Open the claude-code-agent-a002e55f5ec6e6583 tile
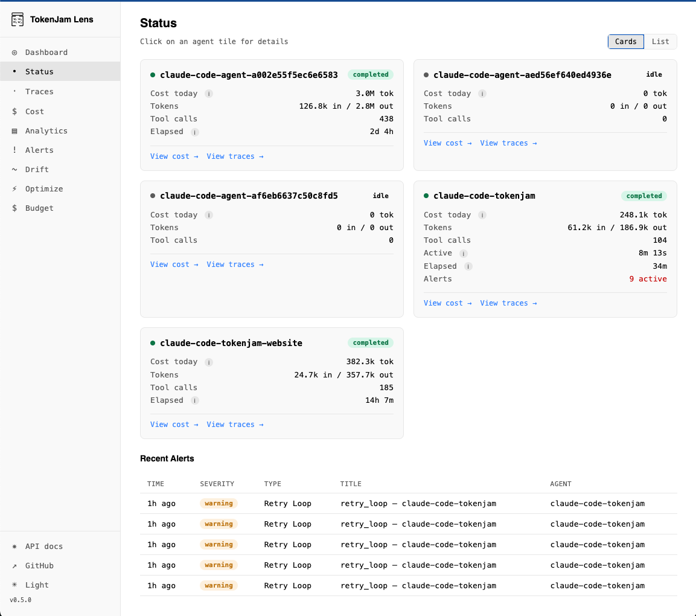This screenshot has height=616, width=696. (272, 115)
